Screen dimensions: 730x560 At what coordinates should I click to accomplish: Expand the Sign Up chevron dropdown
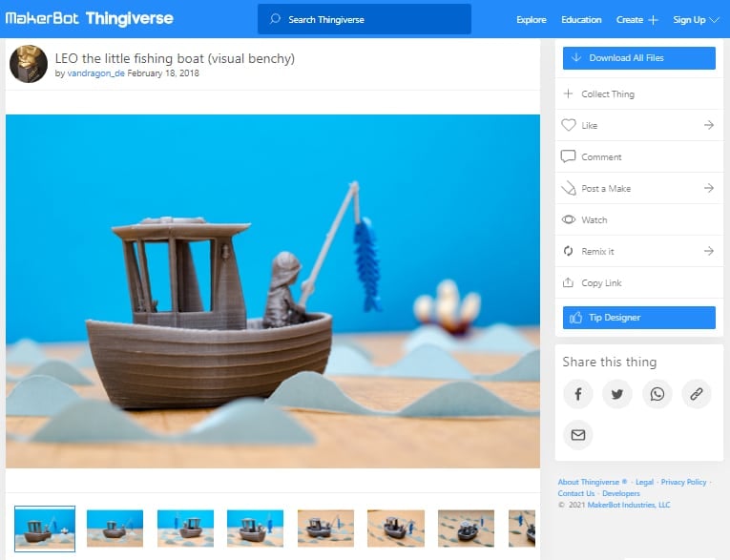pyautogui.click(x=714, y=19)
